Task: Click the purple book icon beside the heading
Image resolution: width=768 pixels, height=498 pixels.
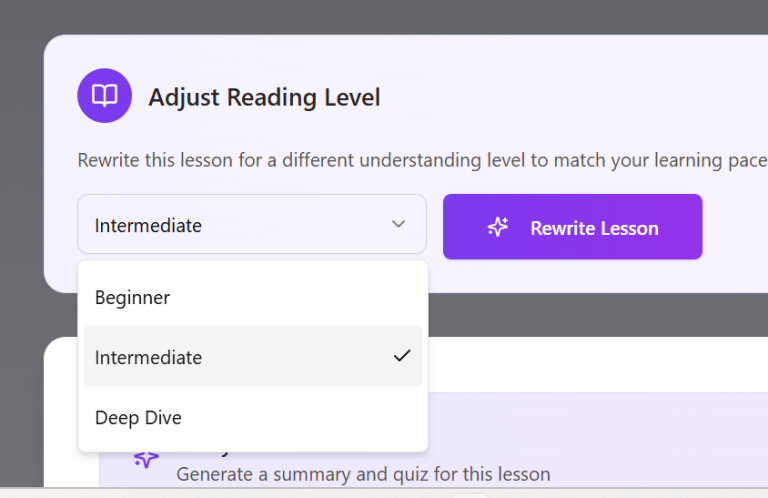Action: pyautogui.click(x=104, y=96)
